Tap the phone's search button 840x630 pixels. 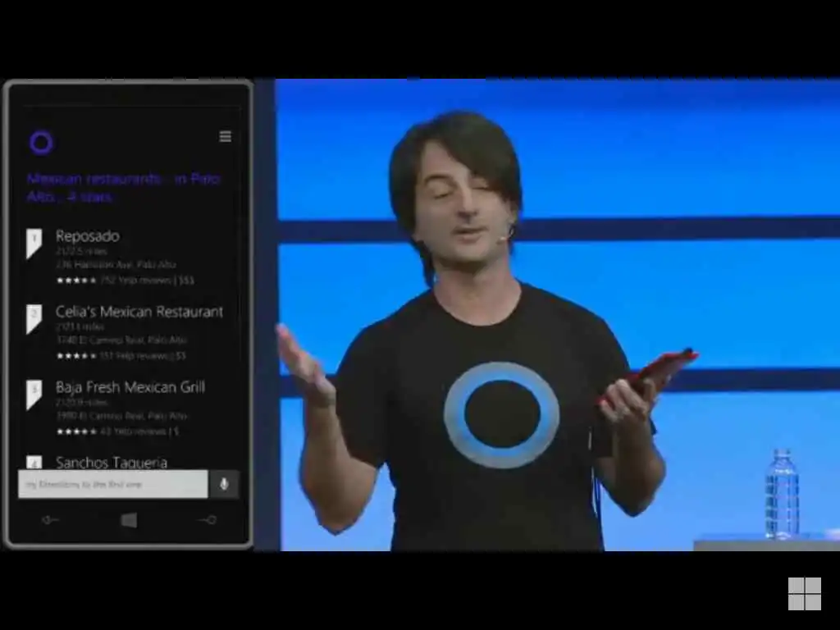click(x=208, y=519)
